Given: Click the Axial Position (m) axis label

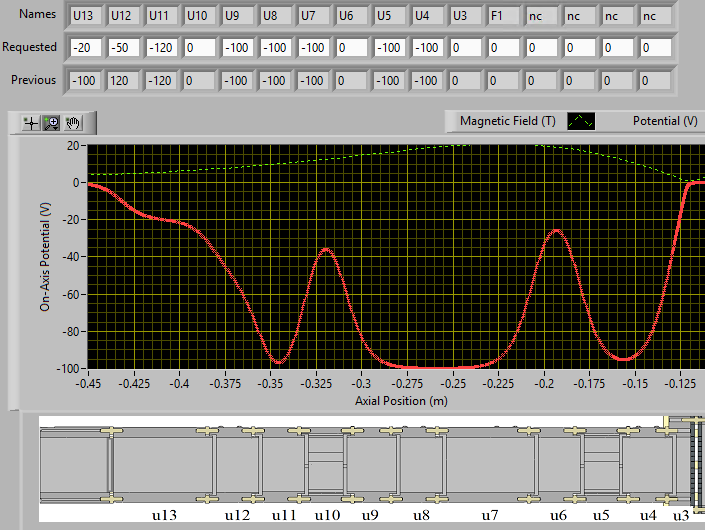Looking at the screenshot, I should coord(401,401).
